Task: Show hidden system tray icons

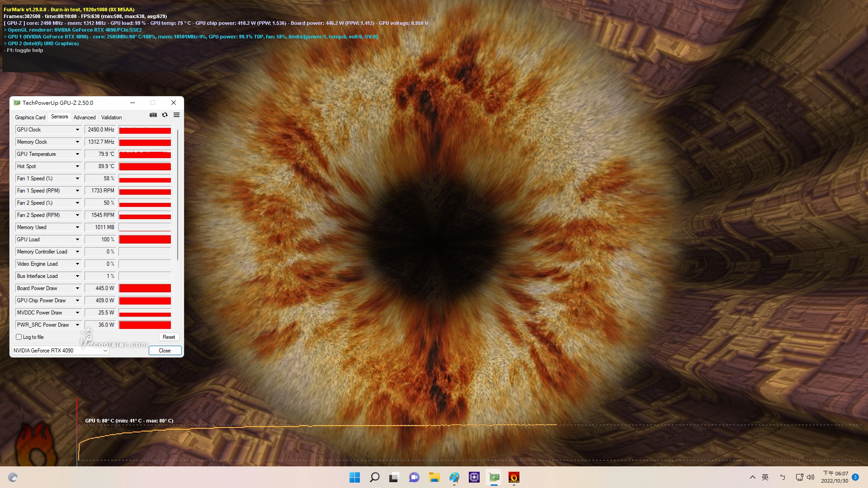Action: (x=752, y=477)
